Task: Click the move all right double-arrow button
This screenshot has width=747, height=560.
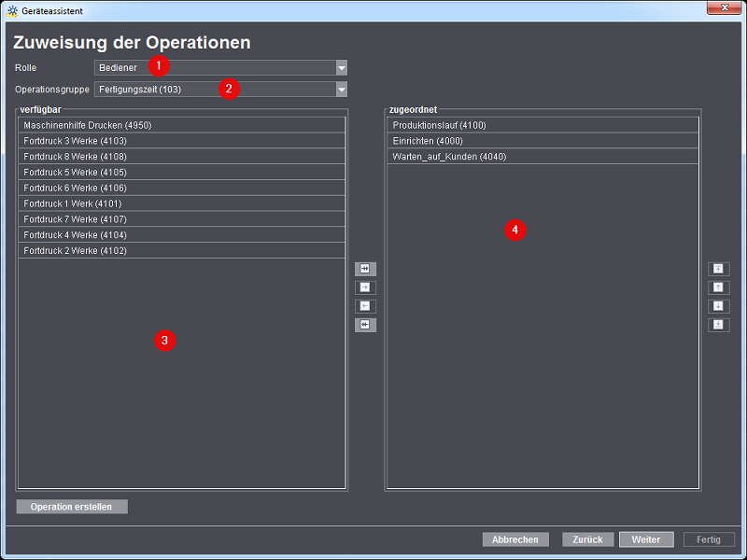Action: 365,269
